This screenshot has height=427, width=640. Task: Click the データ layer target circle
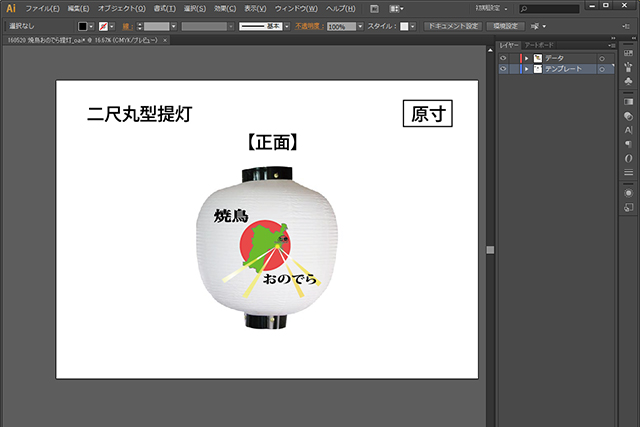click(x=602, y=58)
